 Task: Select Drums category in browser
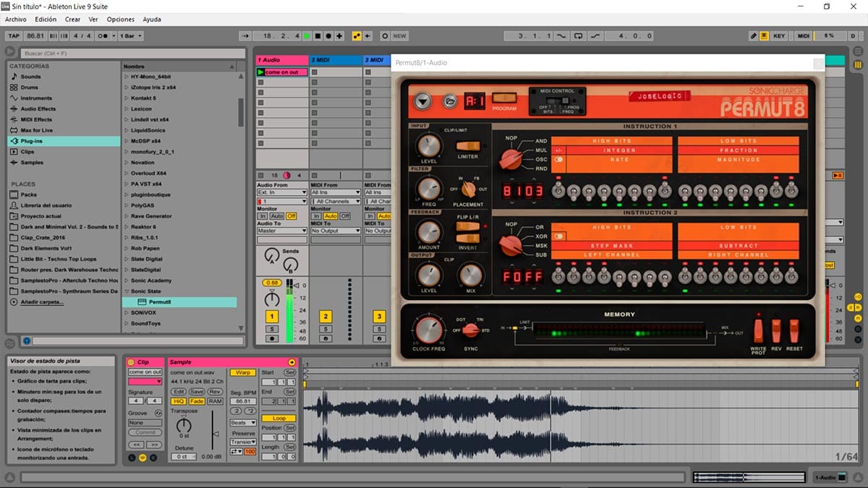[x=64, y=87]
